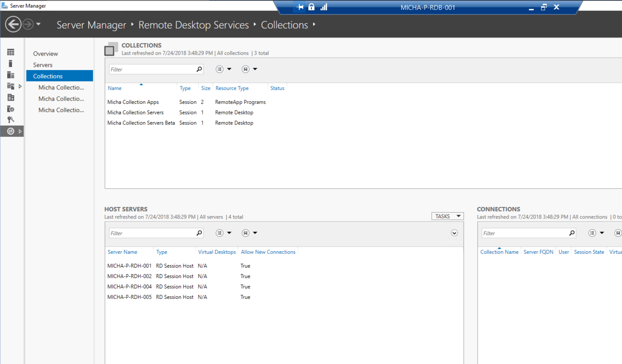Click search magnifier in Host Servers filter
Image resolution: width=622 pixels, height=364 pixels.
(x=199, y=233)
